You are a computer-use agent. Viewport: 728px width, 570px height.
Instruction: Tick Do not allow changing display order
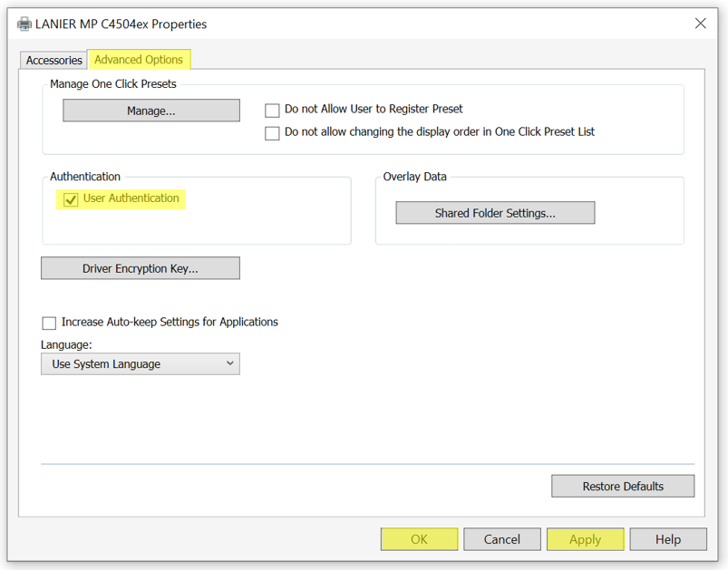pos(272,132)
